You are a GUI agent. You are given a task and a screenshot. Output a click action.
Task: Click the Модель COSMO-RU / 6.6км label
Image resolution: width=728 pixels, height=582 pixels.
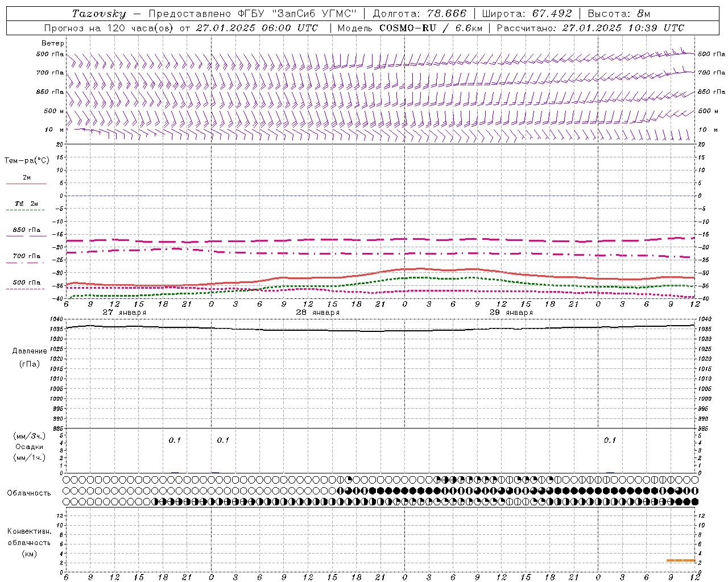pos(409,28)
